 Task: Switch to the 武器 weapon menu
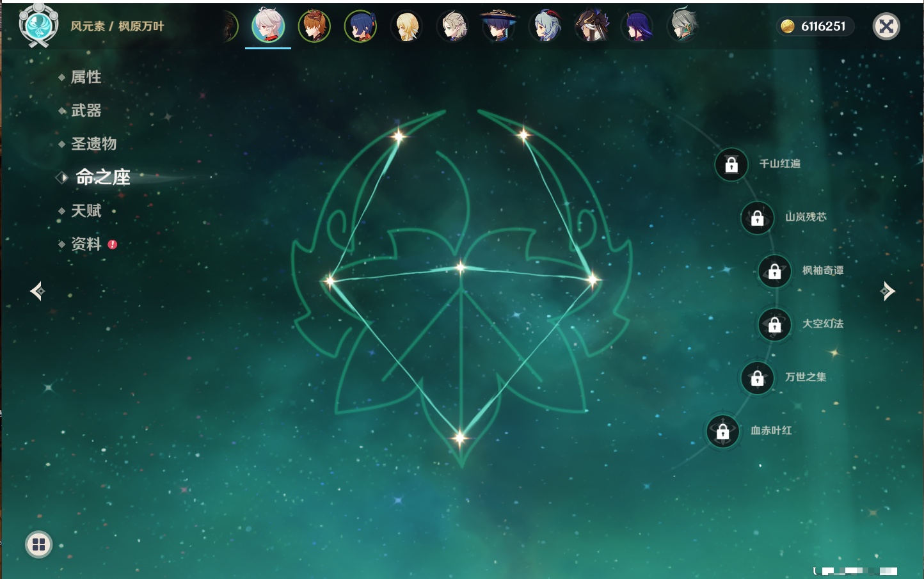click(86, 111)
